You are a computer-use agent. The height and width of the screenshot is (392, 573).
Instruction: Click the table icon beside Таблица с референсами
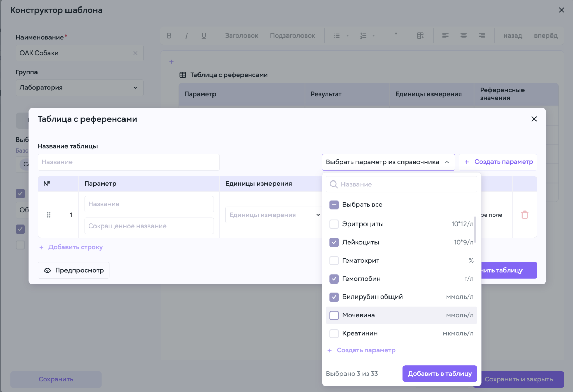pos(183,75)
